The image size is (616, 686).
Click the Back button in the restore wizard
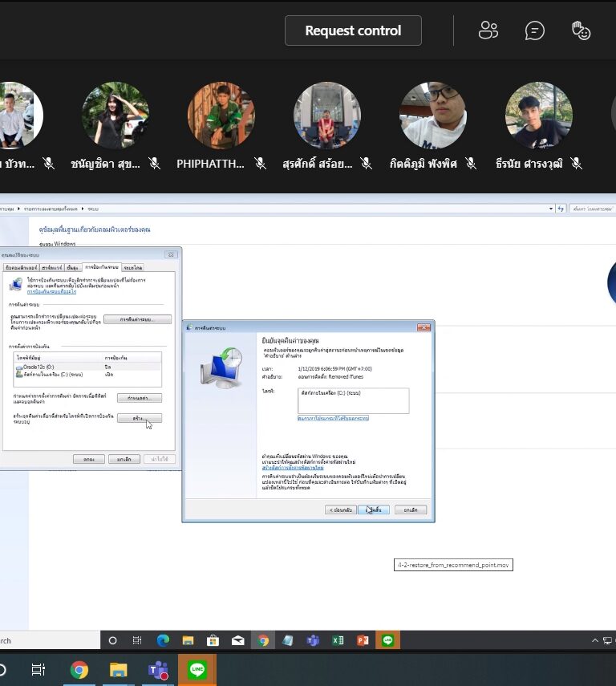[341, 509]
